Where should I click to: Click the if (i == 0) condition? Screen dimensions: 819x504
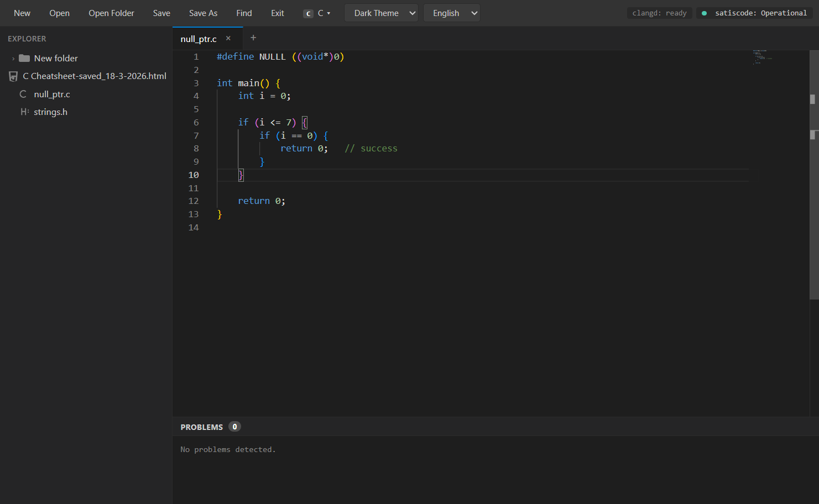click(288, 135)
